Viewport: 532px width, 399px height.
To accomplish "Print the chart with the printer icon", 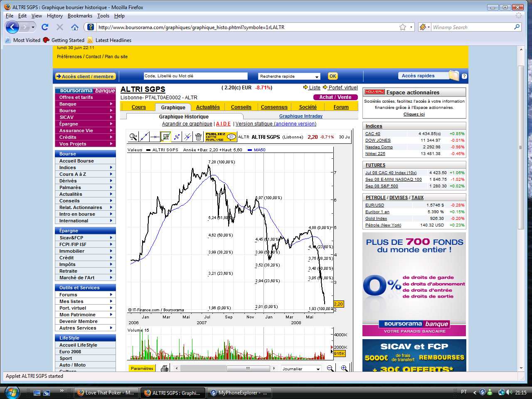I will 165,368.
